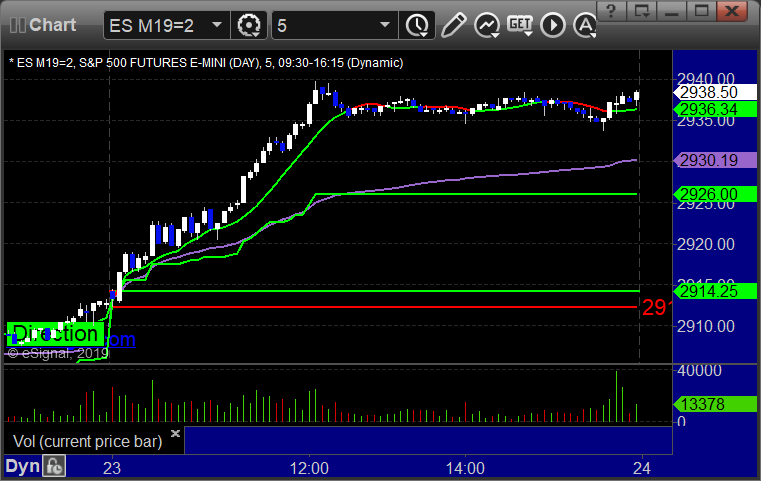Open the chart settings gear icon

pyautogui.click(x=248, y=25)
